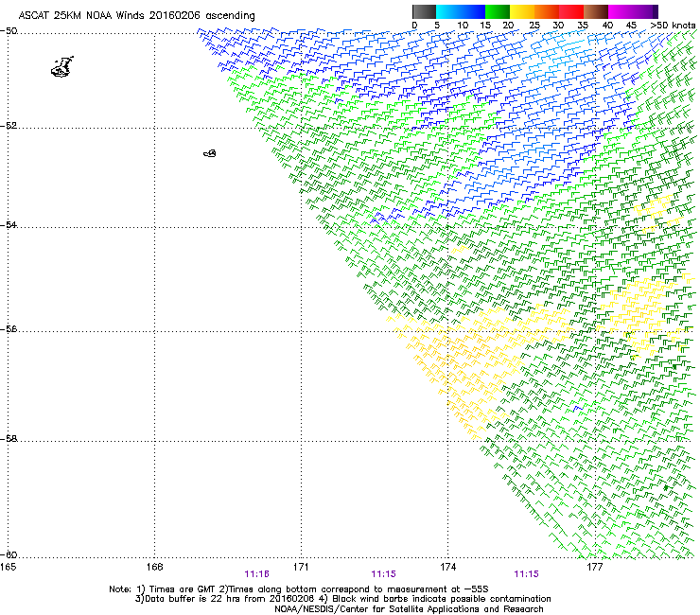The width and height of the screenshot is (700, 615).
Task: Select the yellow 20–25 knots legend segment
Action: 522,11
